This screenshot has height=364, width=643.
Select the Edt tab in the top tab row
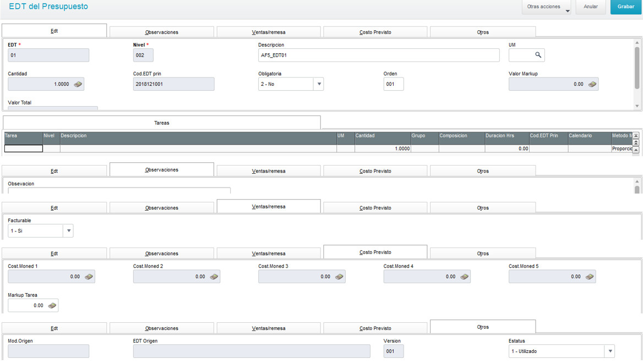click(x=54, y=31)
